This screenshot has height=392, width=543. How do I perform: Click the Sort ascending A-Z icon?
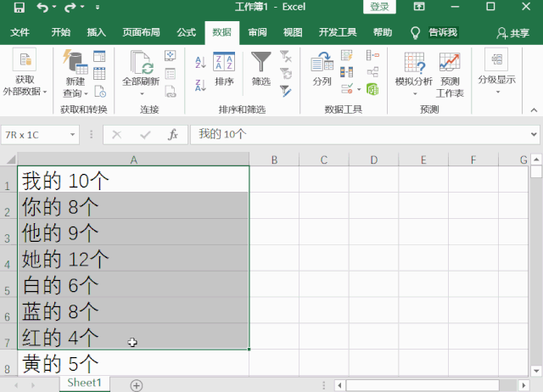coord(200,62)
